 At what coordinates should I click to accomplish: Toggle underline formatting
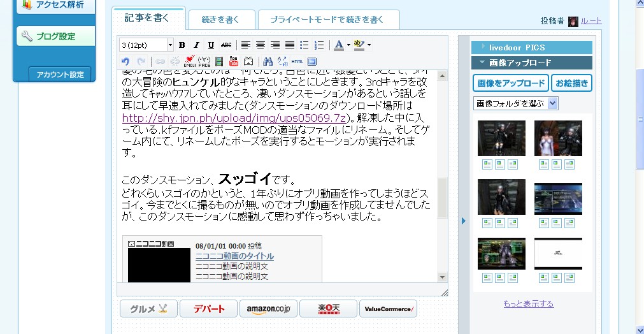pos(211,45)
